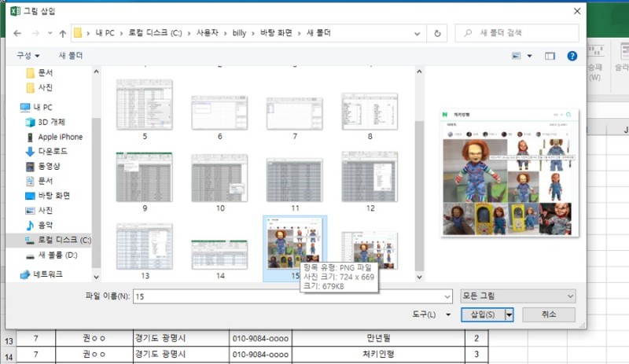
Task: Click 바탕 화면 breadcrumb segment
Action: pyautogui.click(x=276, y=33)
